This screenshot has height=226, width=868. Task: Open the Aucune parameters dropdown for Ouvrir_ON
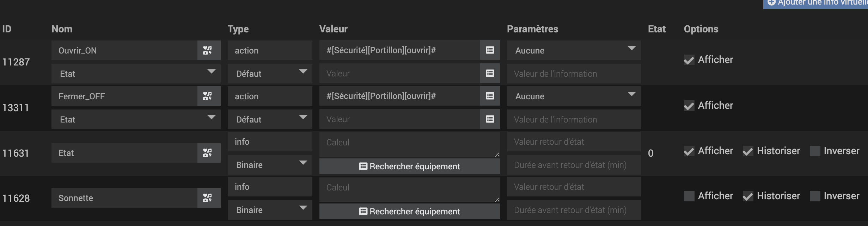click(x=574, y=50)
